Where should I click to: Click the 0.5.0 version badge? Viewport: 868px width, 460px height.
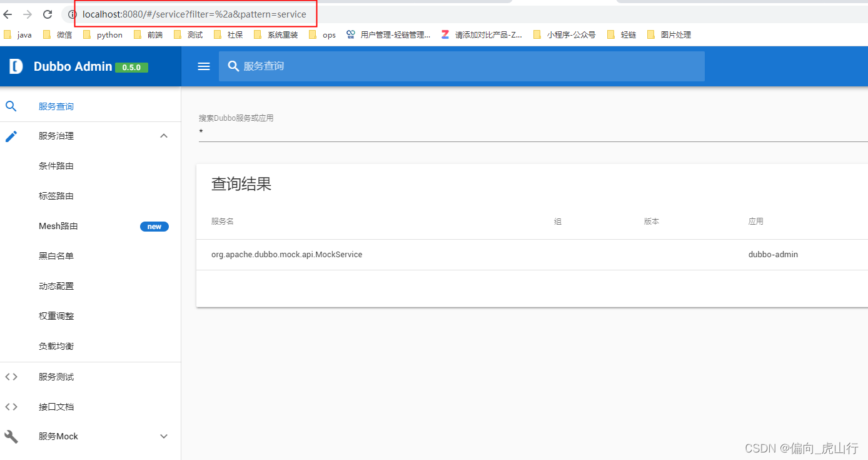tap(131, 67)
